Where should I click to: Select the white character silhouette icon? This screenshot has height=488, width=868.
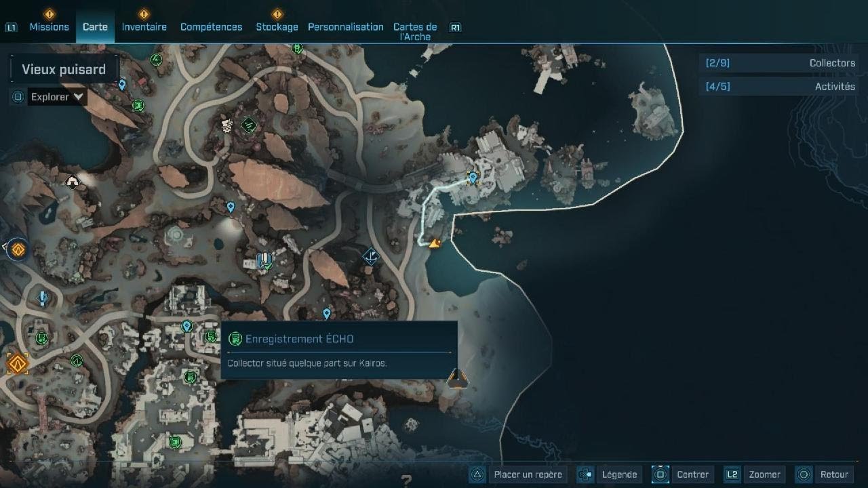(227, 125)
